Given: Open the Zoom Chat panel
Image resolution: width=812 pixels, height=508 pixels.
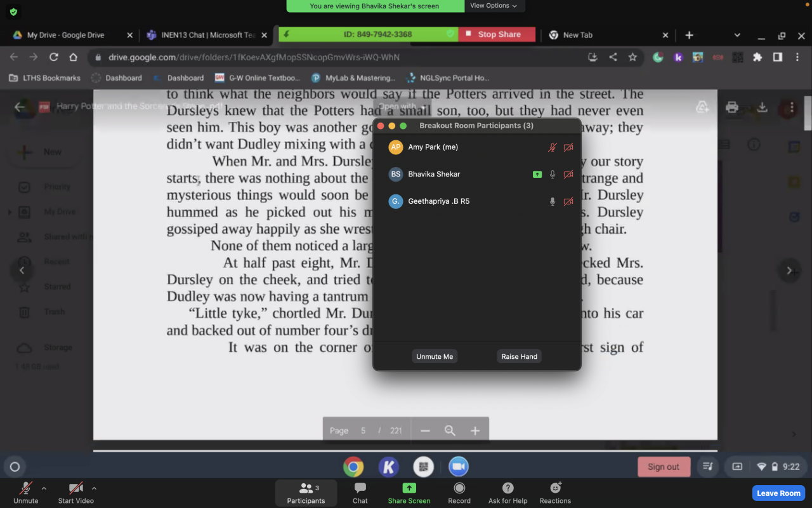Looking at the screenshot, I should point(360,493).
